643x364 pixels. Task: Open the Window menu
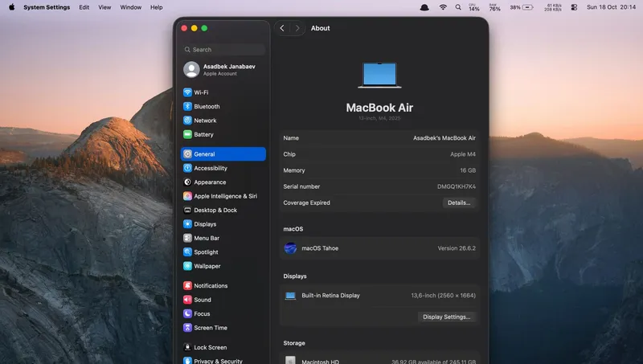click(x=130, y=7)
